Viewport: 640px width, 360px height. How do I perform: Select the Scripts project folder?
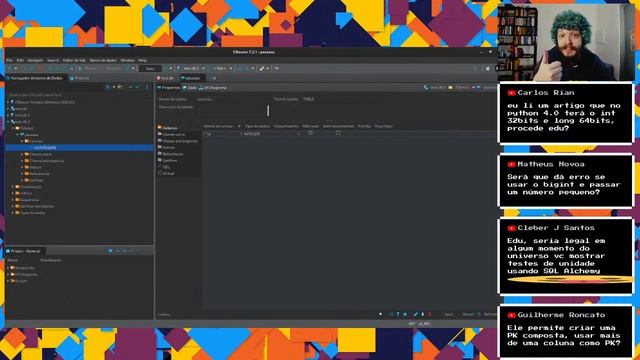[19, 281]
